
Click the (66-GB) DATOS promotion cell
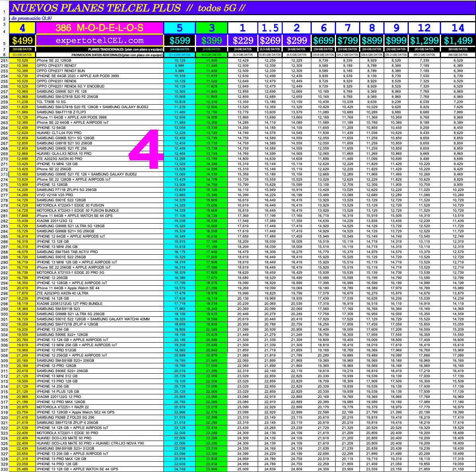point(458,55)
